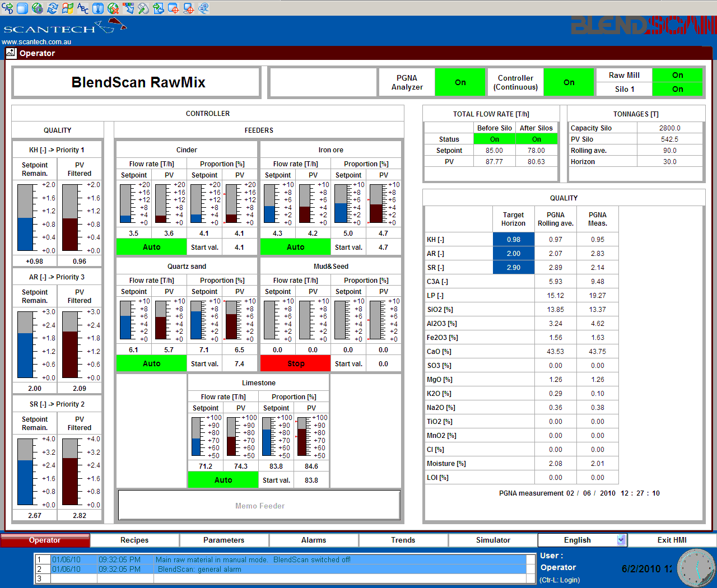
Task: Open the Parameters tab
Action: 224,540
